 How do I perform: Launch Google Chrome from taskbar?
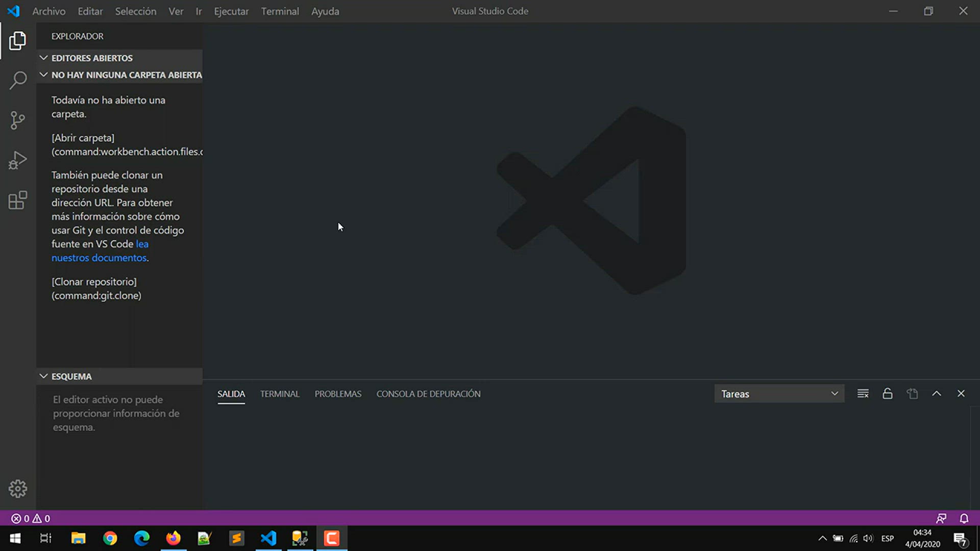click(110, 538)
